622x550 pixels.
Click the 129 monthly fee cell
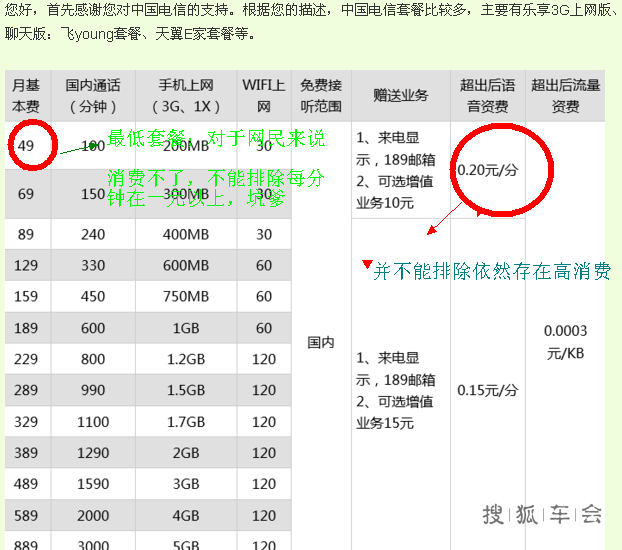[x=28, y=265]
